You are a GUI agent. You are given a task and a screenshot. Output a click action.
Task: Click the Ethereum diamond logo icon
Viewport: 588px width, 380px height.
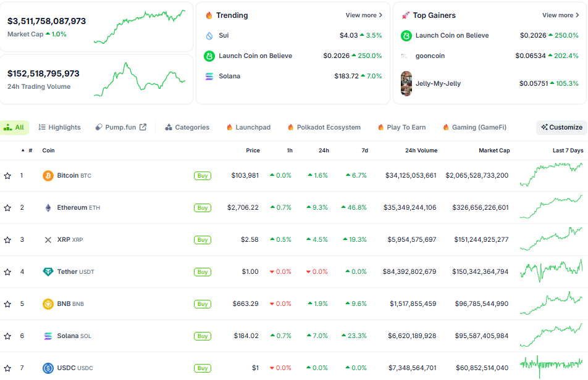(x=48, y=208)
